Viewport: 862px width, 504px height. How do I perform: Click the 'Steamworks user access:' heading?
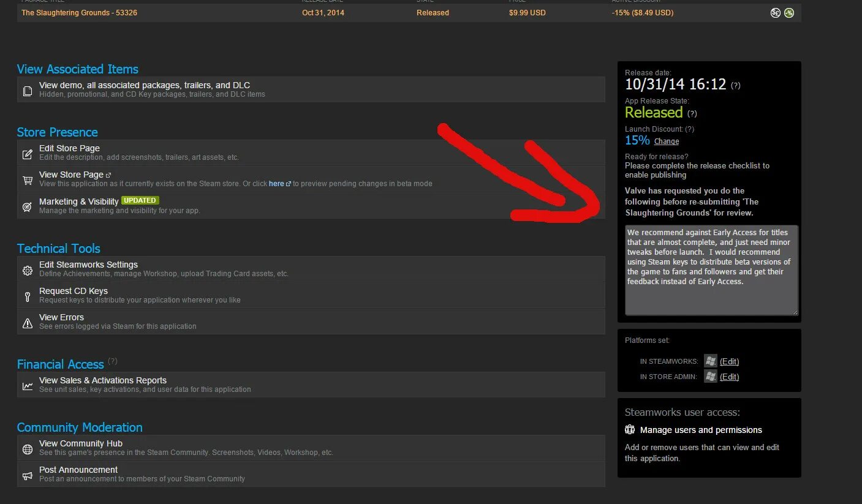(682, 412)
